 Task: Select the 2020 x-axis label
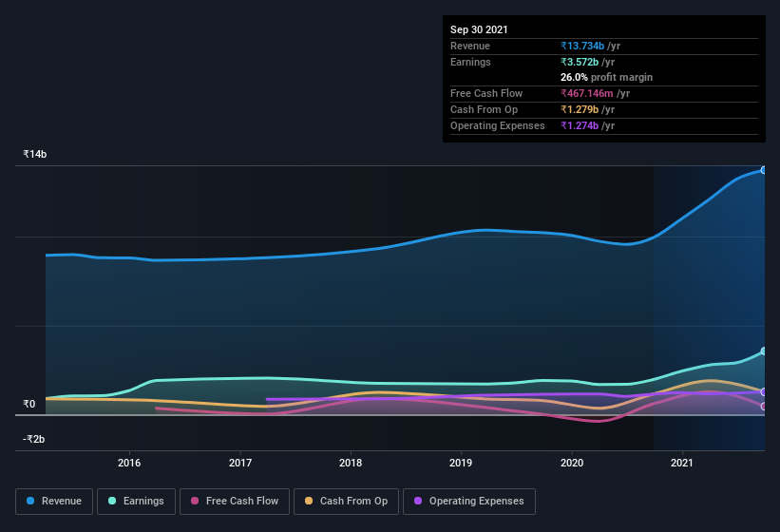(572, 463)
